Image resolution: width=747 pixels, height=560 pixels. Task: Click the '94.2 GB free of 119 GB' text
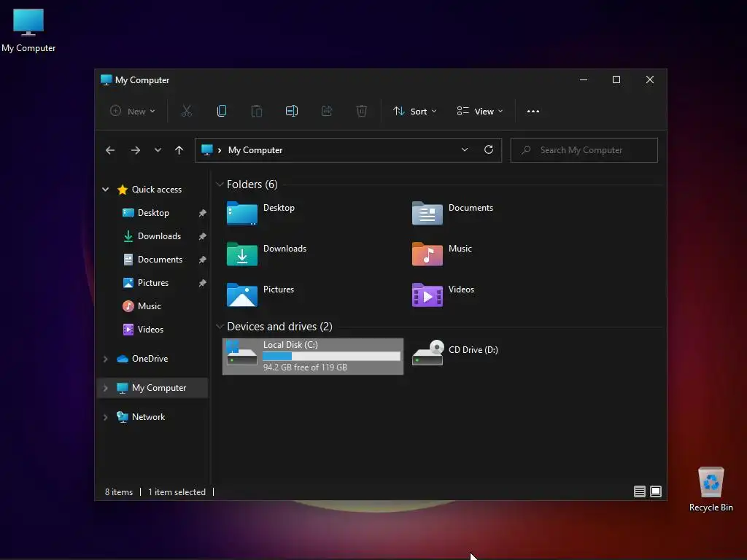tap(305, 367)
